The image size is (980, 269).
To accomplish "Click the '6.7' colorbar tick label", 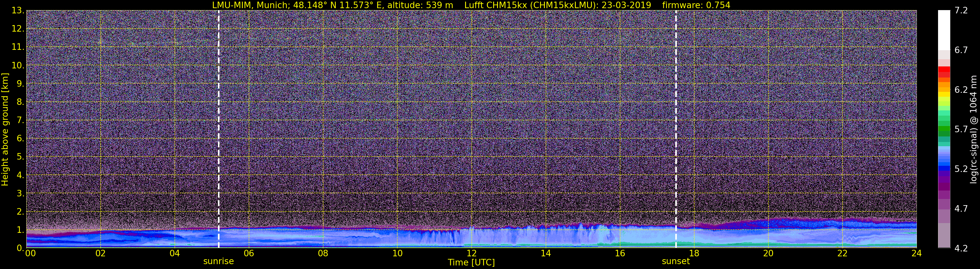I will tap(961, 50).
